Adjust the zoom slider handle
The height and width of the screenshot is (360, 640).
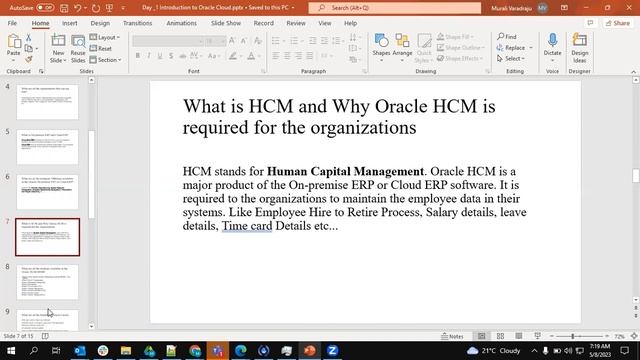[x=573, y=336]
